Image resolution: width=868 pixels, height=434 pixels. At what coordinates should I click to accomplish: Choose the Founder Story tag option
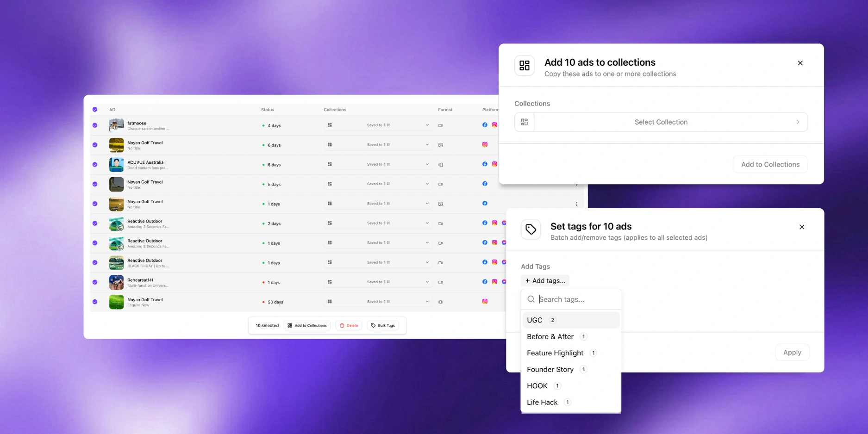tap(550, 369)
